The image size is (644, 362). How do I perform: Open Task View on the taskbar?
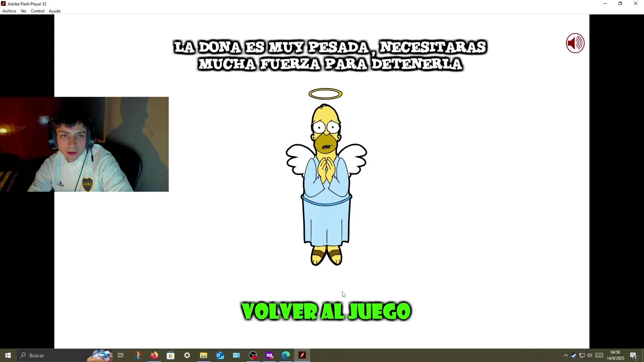point(121,355)
